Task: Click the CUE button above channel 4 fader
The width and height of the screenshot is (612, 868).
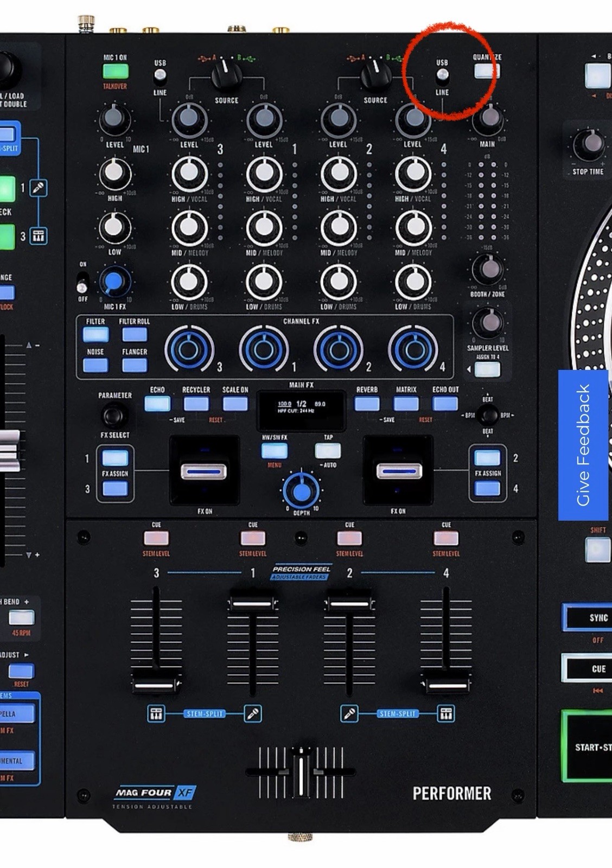Action: click(x=446, y=538)
